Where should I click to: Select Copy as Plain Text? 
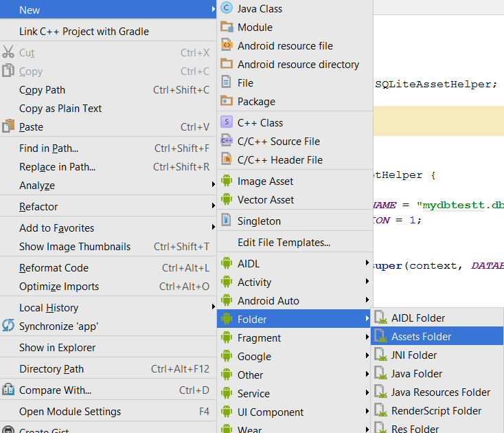[x=108, y=109]
